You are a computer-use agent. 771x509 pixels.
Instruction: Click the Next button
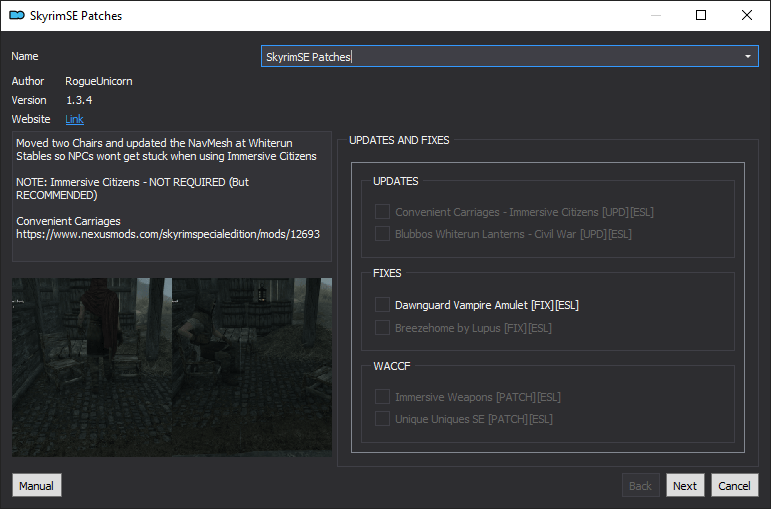685,485
